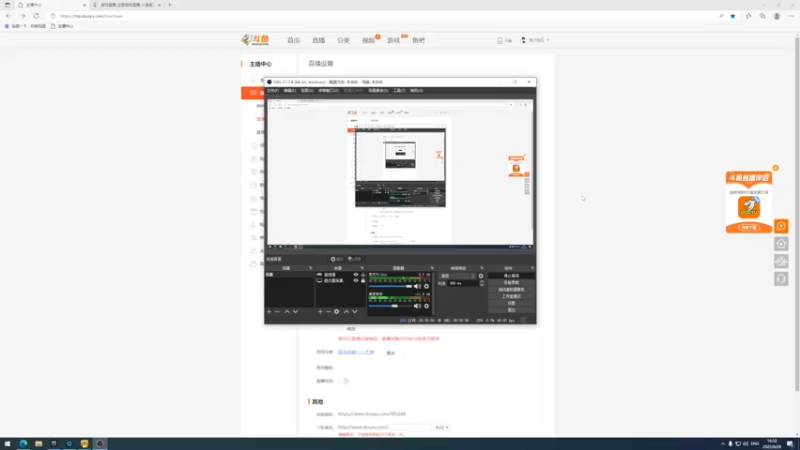Click the Douyu logo in site header
This screenshot has width=800, height=450.
[x=255, y=40]
